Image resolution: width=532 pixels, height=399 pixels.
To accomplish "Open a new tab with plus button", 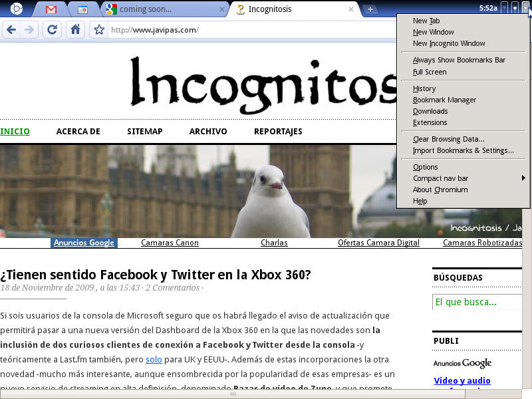I will (370, 9).
